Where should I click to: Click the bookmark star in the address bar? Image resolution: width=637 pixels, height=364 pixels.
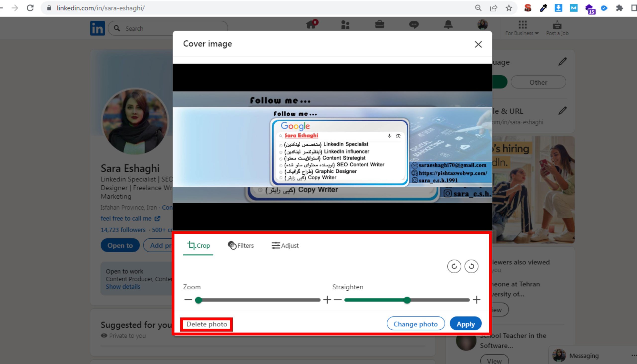pos(509,8)
